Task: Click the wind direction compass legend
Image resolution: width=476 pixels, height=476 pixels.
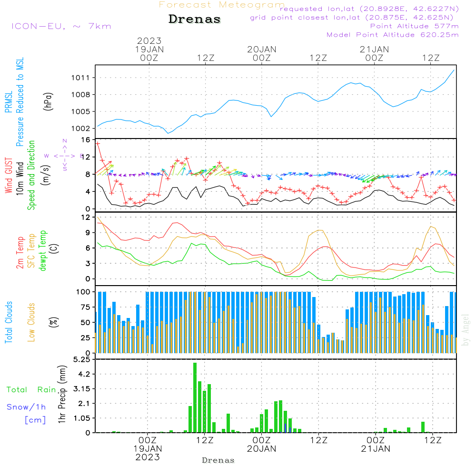Action: (x=65, y=156)
